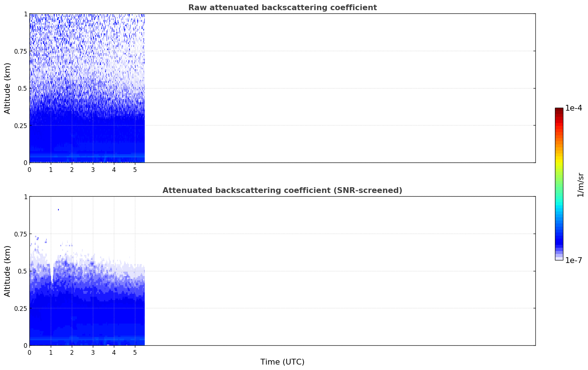Select the "Time (UTC)" x-axis label
The height and width of the screenshot is (370, 588).
(282, 362)
